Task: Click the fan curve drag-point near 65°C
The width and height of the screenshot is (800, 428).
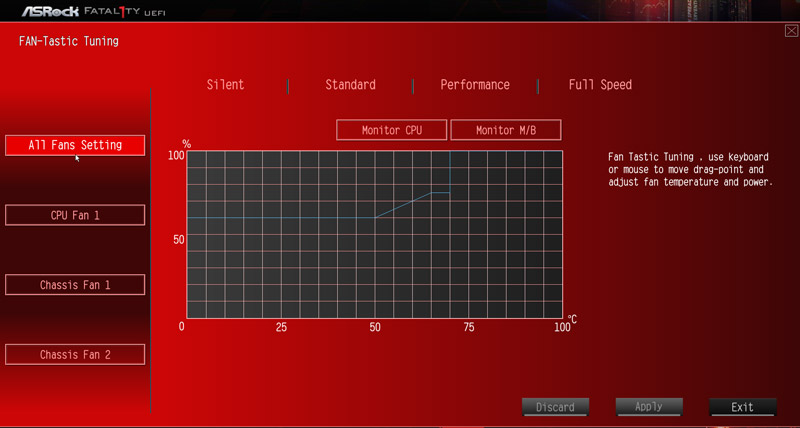Action: point(432,193)
